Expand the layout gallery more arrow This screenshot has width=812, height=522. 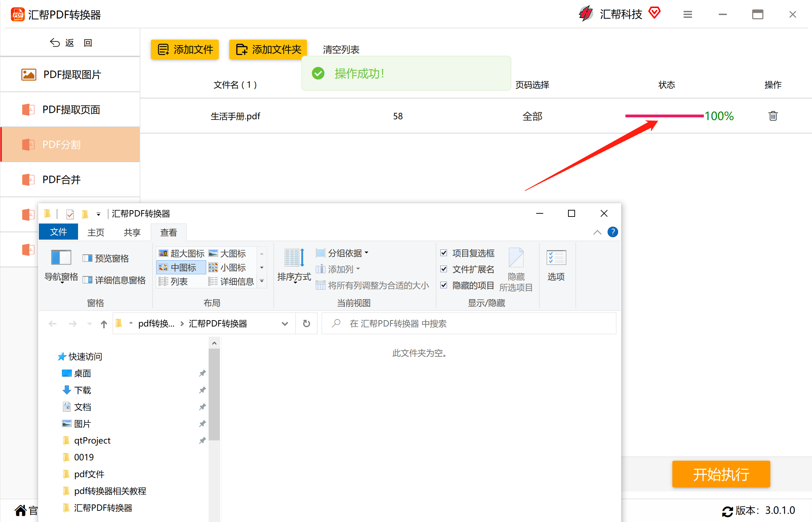tap(262, 281)
